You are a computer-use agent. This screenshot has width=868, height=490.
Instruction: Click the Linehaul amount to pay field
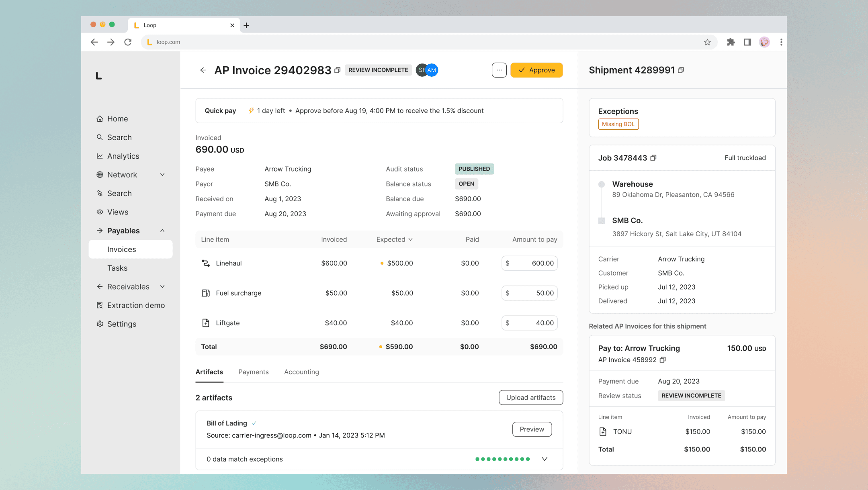[x=530, y=263]
